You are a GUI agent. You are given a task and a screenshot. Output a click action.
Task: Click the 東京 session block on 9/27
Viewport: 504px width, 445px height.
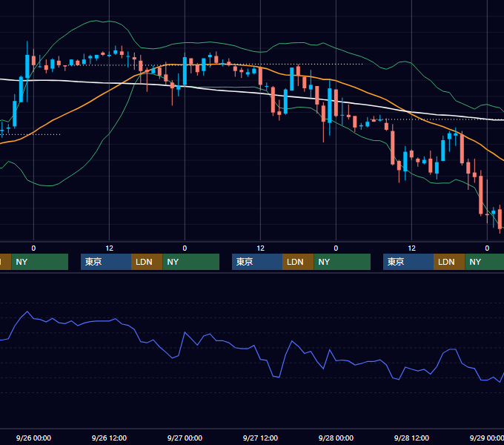pos(257,262)
